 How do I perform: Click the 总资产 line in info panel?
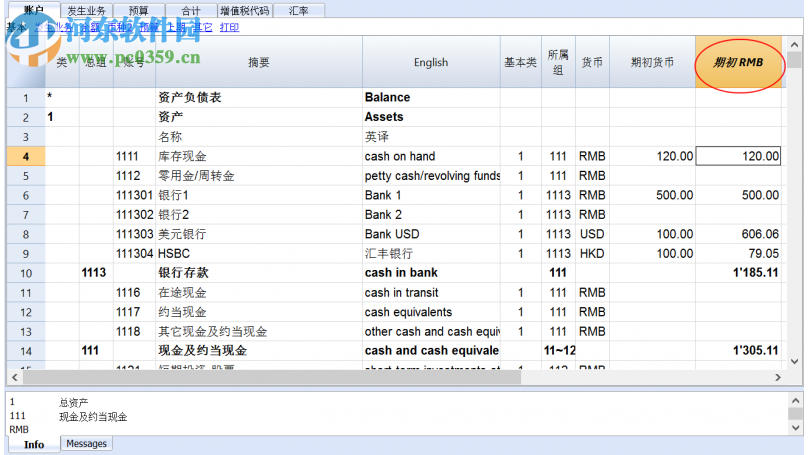74,402
